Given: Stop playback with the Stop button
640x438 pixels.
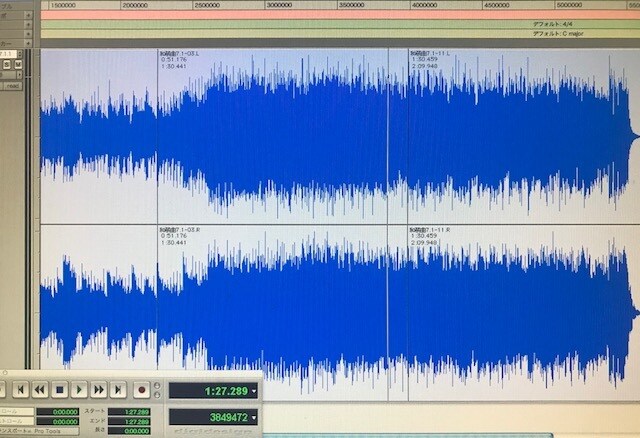Looking at the screenshot, I should pyautogui.click(x=60, y=390).
